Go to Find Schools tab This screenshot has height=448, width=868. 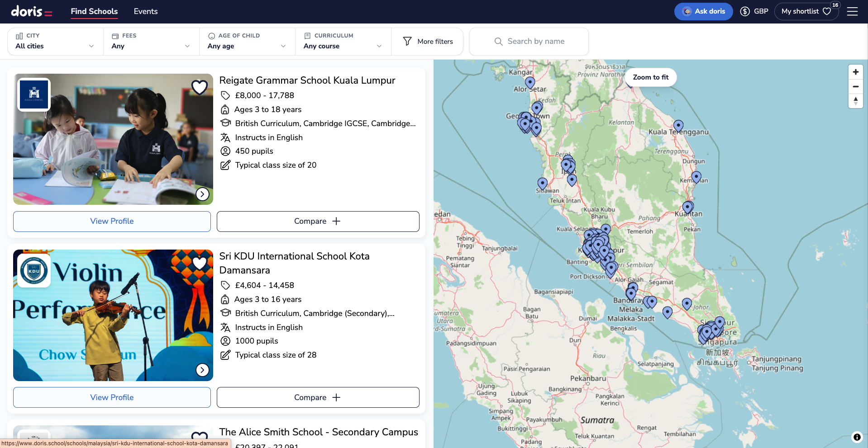point(94,11)
